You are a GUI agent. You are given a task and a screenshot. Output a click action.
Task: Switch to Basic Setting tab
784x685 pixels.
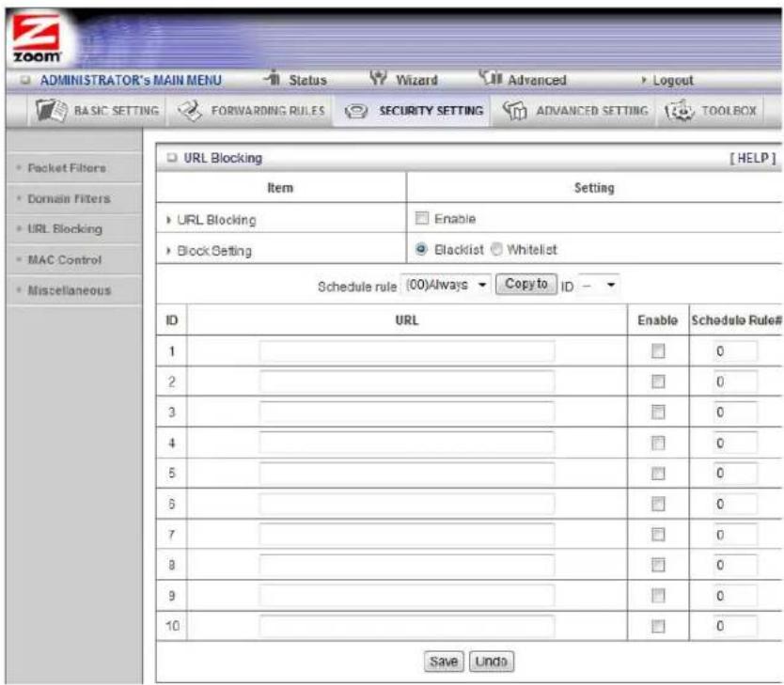pyautogui.click(x=98, y=111)
